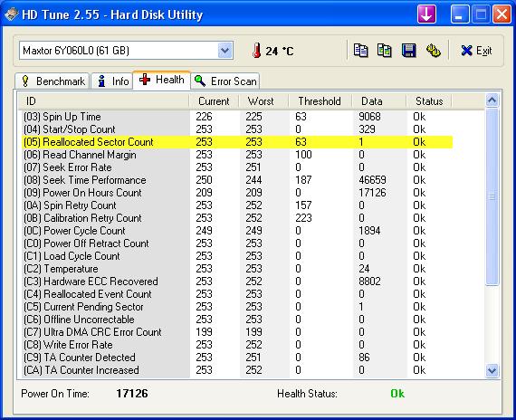Select the (C9) TA Counter Detected row

pyautogui.click(x=237, y=358)
